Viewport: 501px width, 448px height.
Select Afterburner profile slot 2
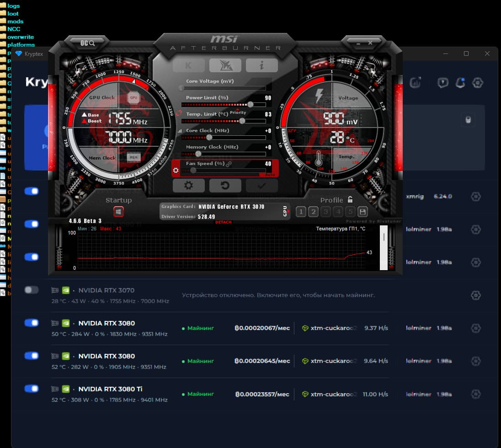pyautogui.click(x=313, y=212)
